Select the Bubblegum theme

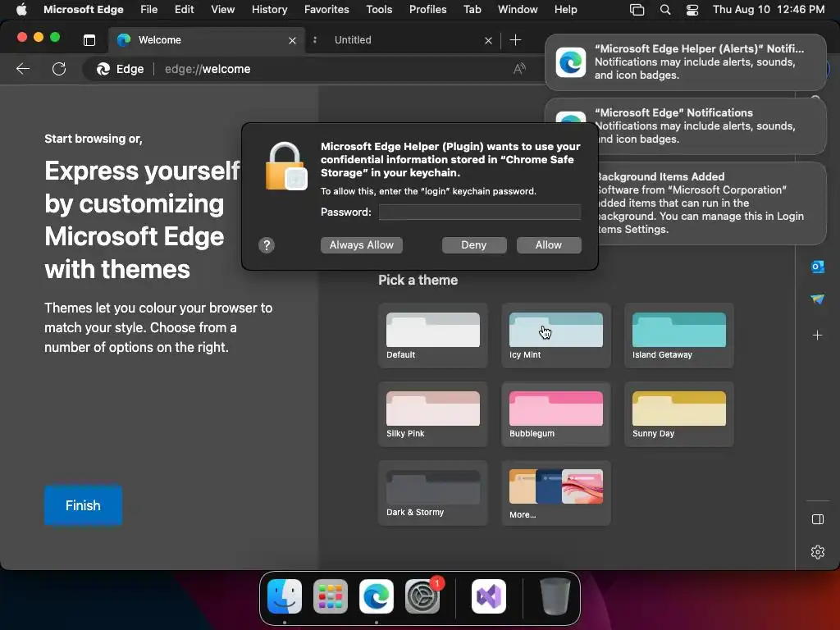(556, 414)
